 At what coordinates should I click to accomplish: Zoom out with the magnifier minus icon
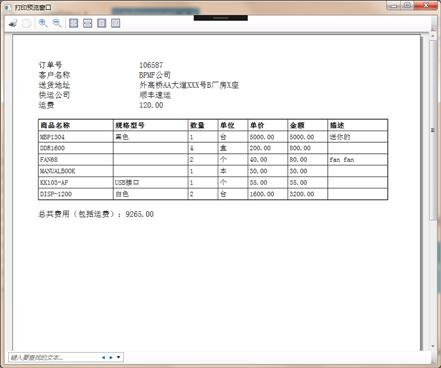[x=57, y=23]
